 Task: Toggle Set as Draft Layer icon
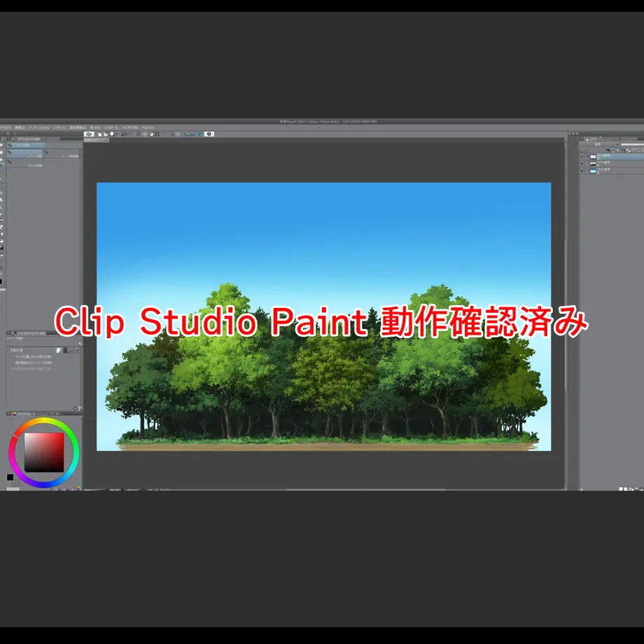click(617, 150)
